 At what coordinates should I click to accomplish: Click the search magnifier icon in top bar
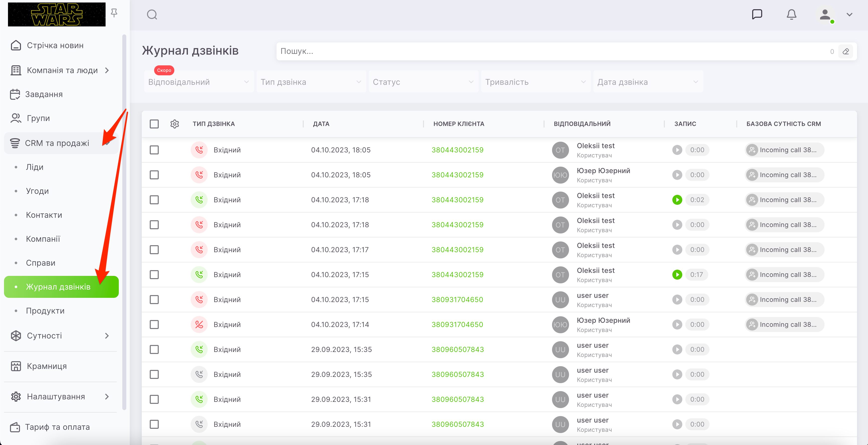coord(152,14)
